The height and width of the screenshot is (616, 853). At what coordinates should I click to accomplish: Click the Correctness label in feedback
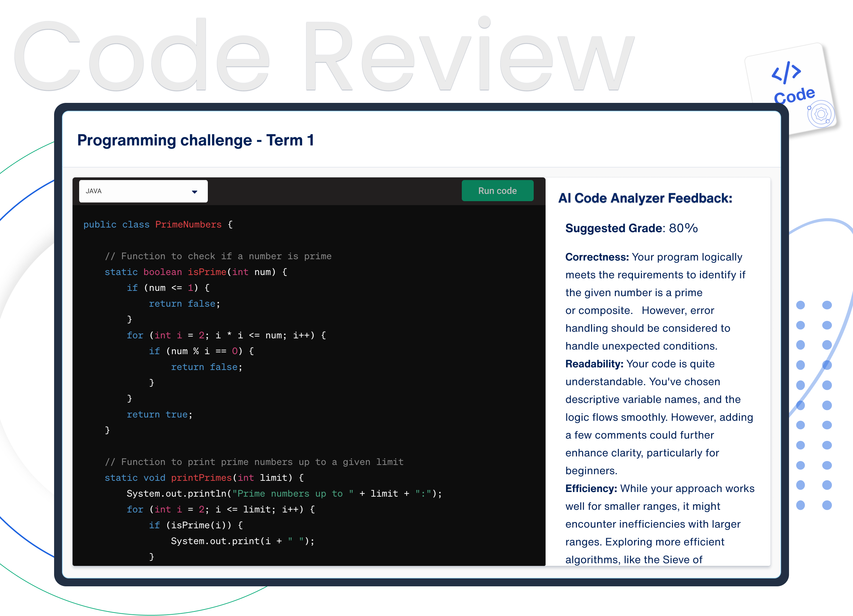597,257
